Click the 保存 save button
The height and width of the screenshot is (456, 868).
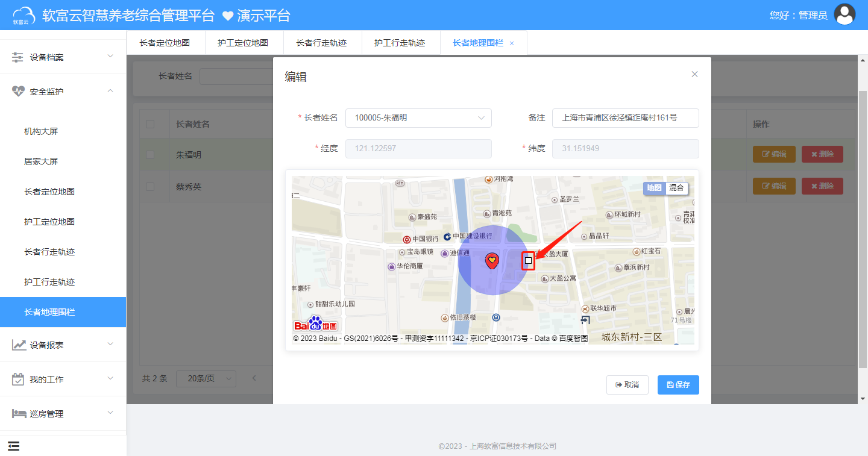tap(678, 384)
